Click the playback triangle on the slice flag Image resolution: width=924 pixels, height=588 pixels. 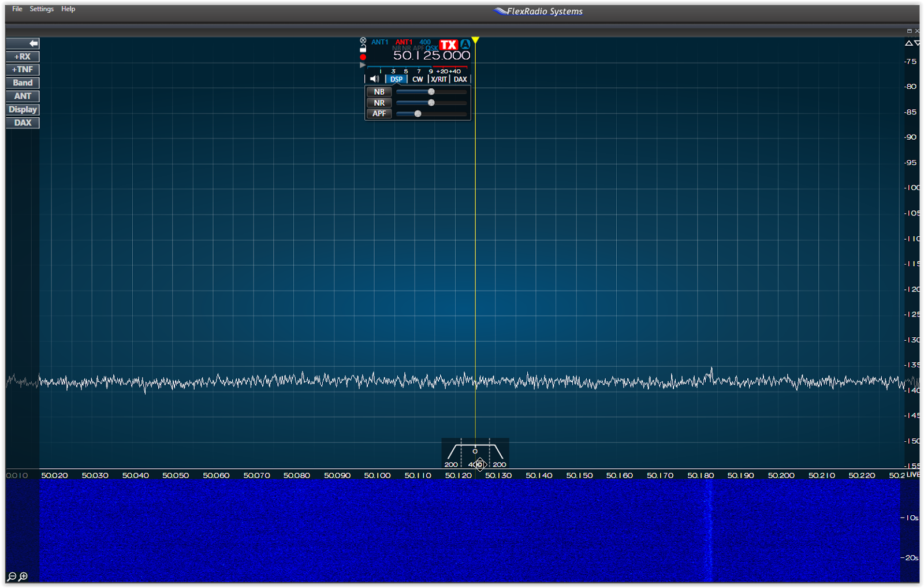pyautogui.click(x=362, y=65)
